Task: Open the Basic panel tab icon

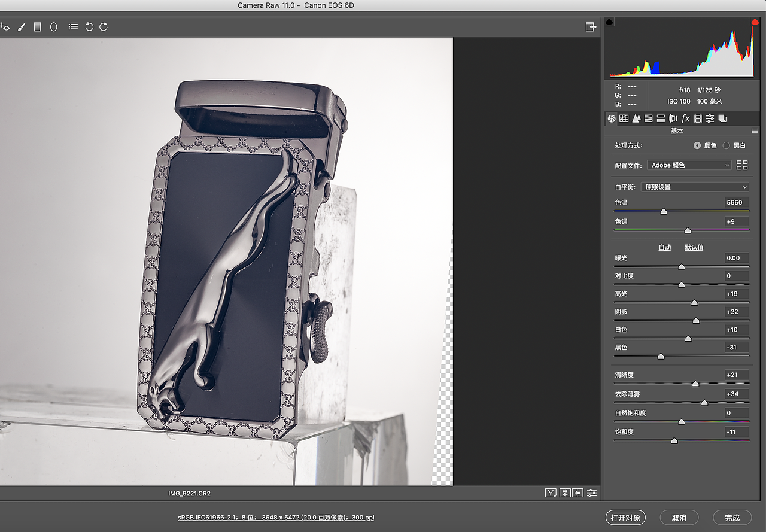Action: (x=612, y=118)
